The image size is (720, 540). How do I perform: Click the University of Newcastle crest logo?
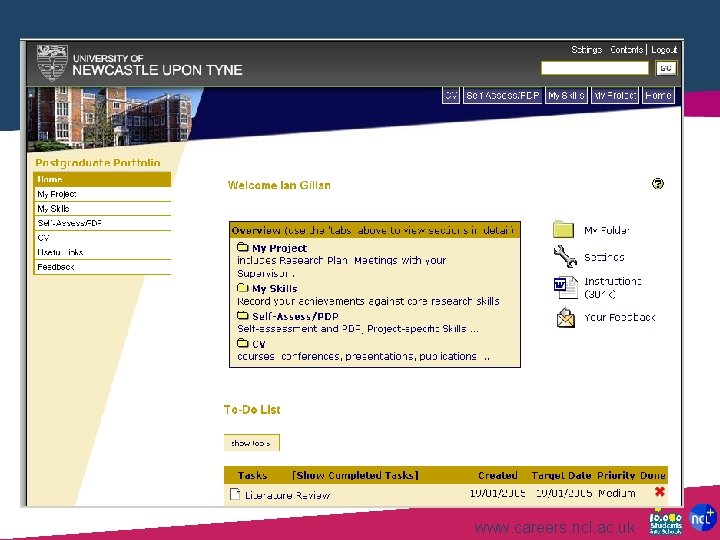(52, 63)
